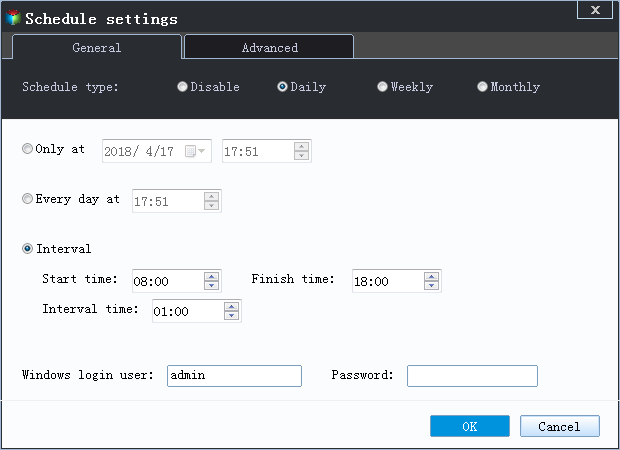Increase Finish time with up arrow
The width and height of the screenshot is (620, 450).
coord(431,276)
